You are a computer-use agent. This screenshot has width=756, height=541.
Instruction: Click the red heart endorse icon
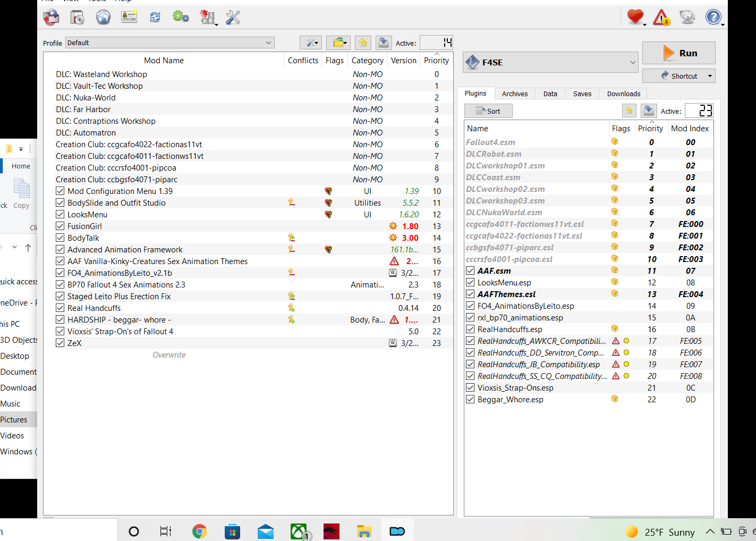tap(635, 18)
